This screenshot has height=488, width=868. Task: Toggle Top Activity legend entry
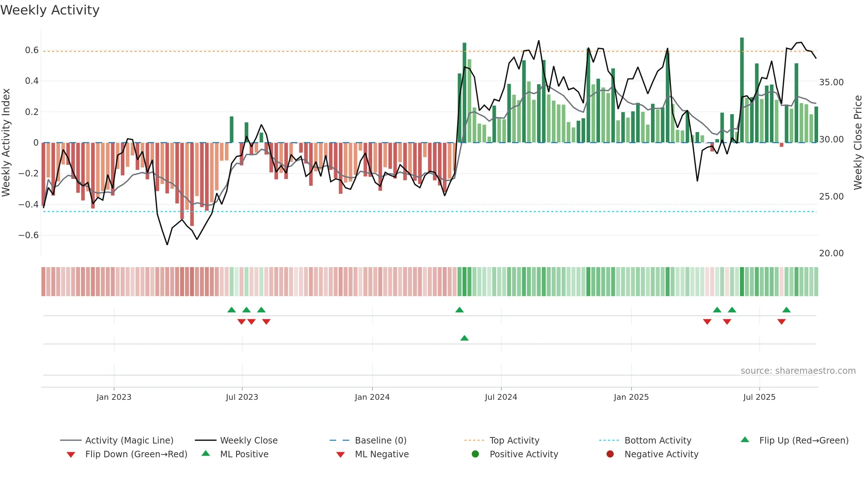[502, 440]
